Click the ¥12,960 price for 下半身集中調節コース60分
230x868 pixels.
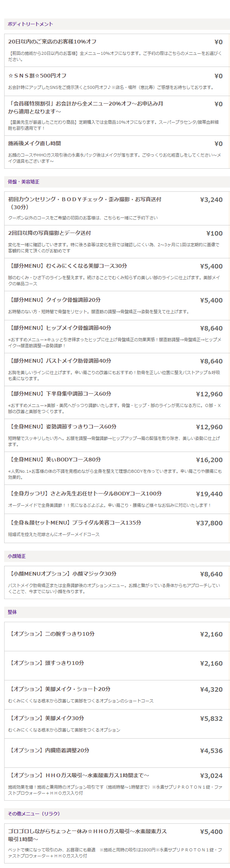coord(209,394)
